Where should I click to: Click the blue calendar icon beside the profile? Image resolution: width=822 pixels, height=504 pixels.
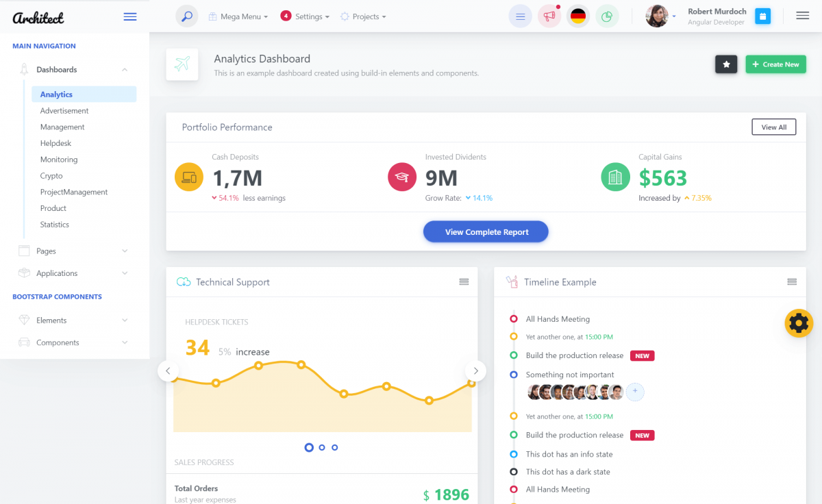tap(762, 16)
